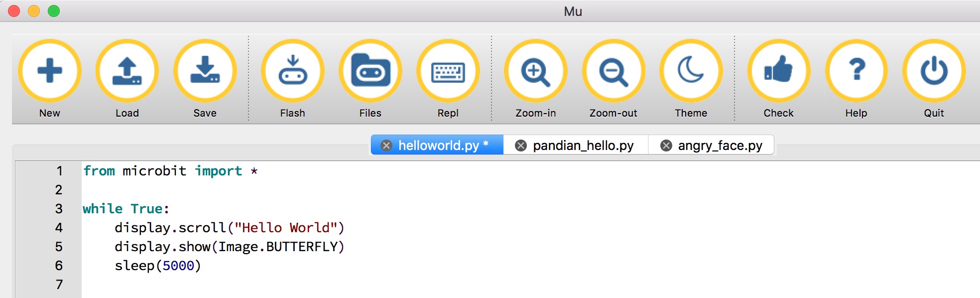The width and height of the screenshot is (980, 298).
Task: Open Help question mark icon
Action: point(857,71)
